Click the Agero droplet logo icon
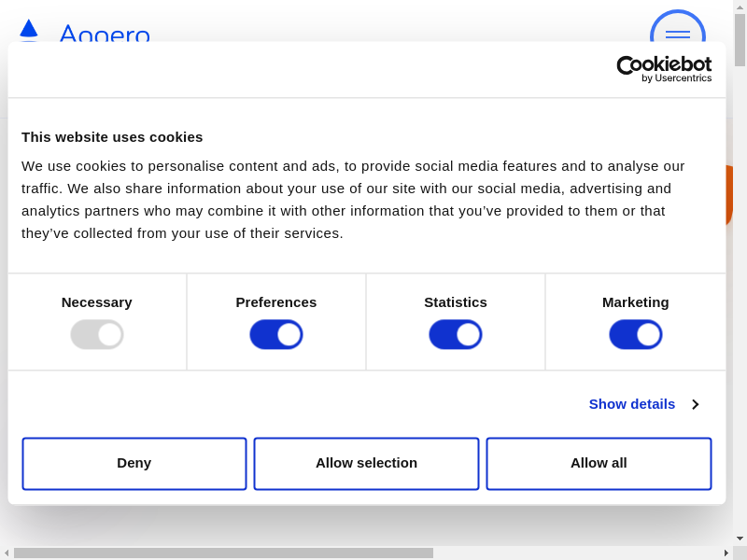 click(29, 29)
